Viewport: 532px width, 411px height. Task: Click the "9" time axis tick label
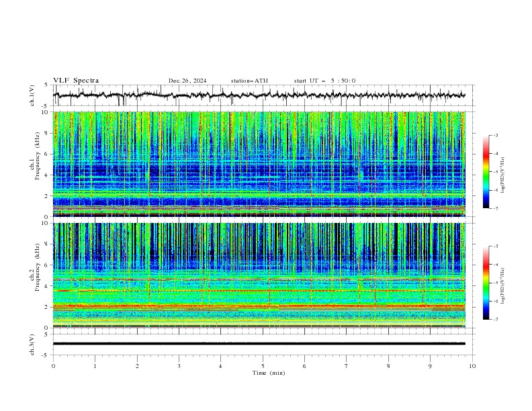430,366
